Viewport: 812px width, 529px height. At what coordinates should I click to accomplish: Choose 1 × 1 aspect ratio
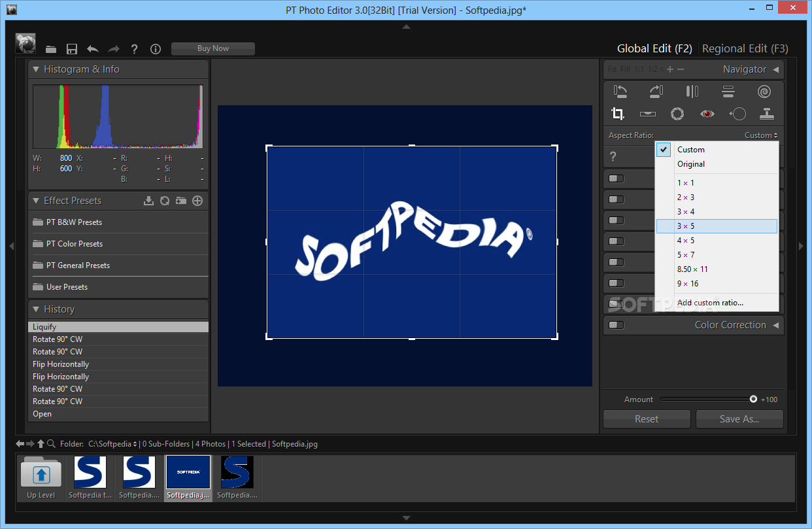[x=717, y=183]
